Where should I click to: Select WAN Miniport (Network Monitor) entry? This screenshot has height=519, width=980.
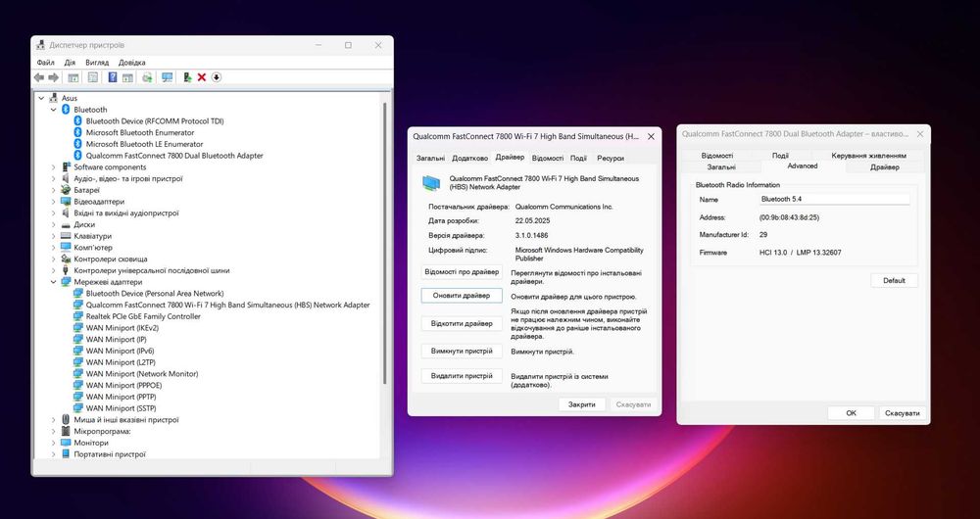click(x=142, y=373)
